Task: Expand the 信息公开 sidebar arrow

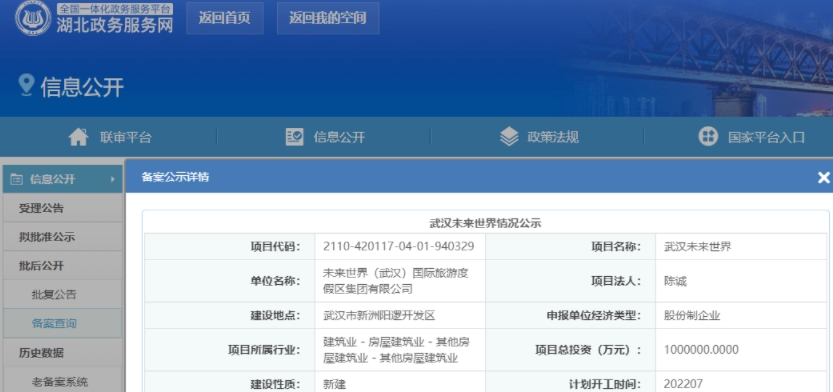Action: [x=113, y=180]
